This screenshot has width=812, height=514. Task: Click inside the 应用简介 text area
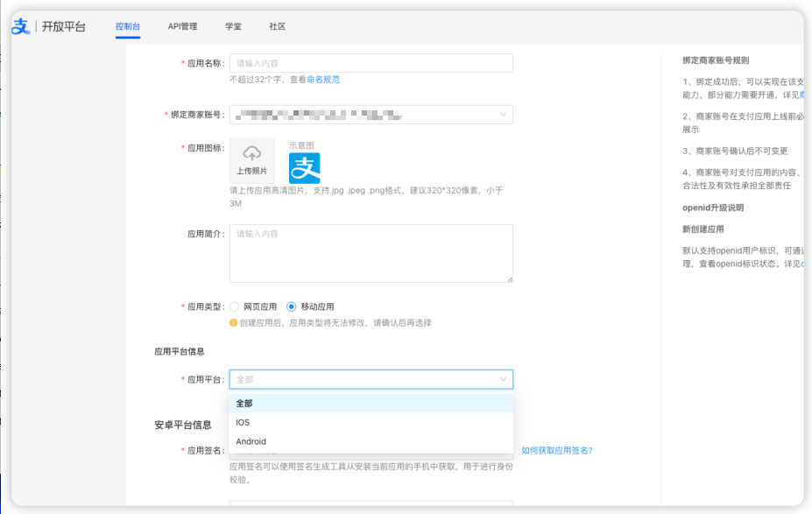(x=371, y=252)
